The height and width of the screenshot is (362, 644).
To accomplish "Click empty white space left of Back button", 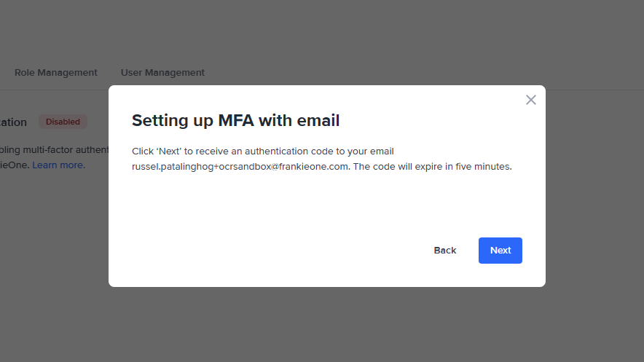I will click(x=291, y=251).
